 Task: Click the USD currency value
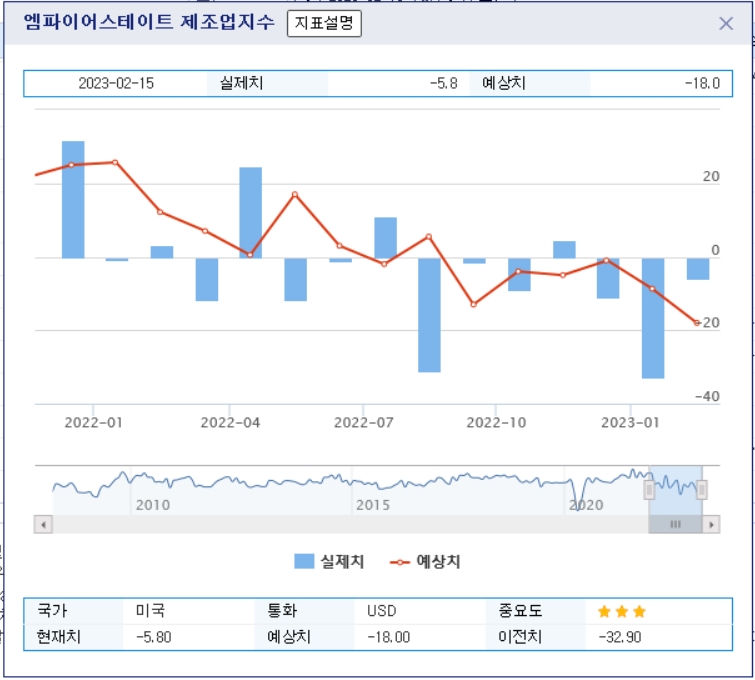(381, 611)
